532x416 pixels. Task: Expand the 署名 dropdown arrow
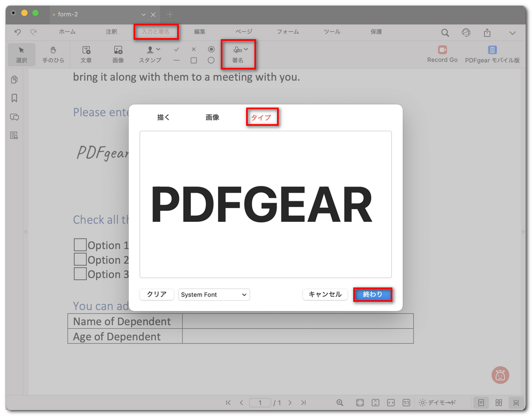point(246,49)
